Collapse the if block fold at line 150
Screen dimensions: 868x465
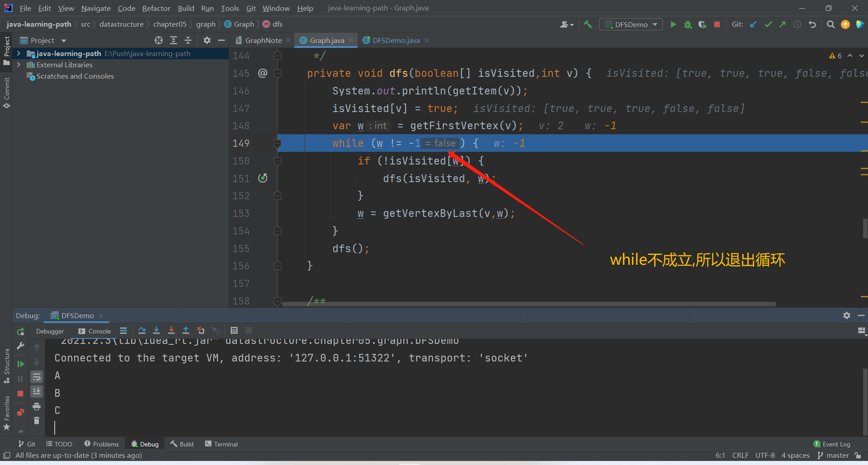click(278, 161)
